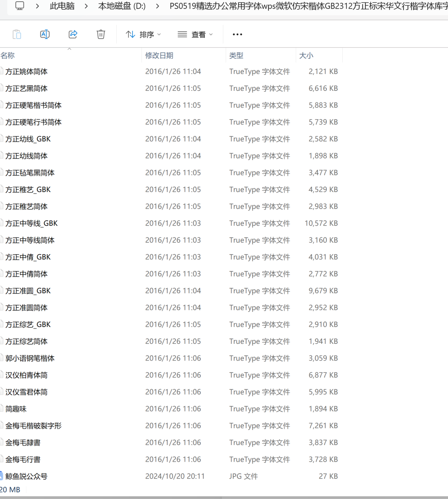Viewport: 448px width, 499px height.
Task: Sort by the 大小 column header
Action: (306, 56)
